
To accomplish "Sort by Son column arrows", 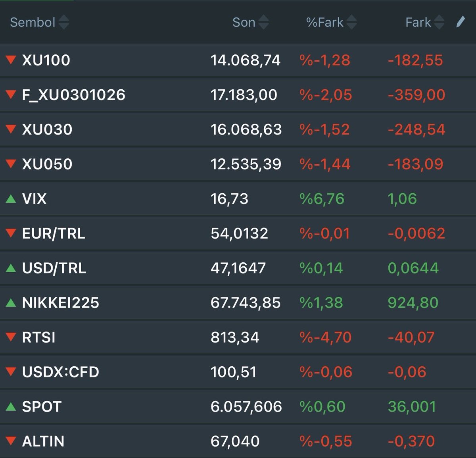I will coord(263,22).
